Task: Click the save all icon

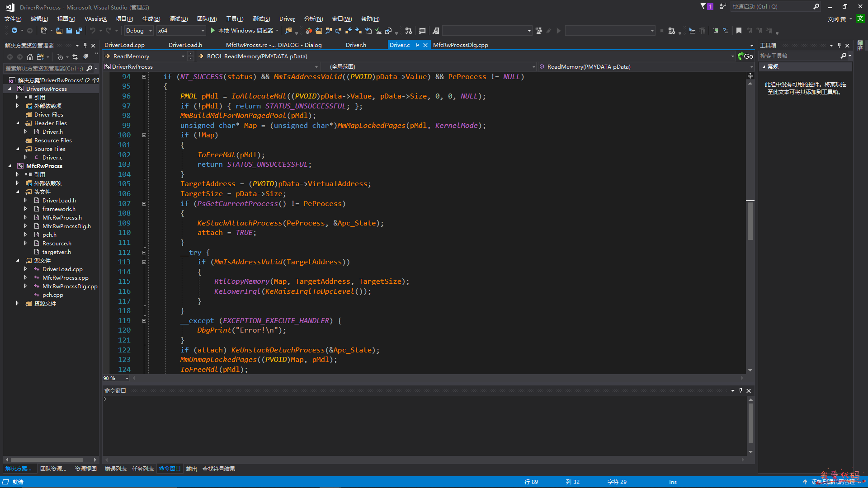Action: (79, 31)
